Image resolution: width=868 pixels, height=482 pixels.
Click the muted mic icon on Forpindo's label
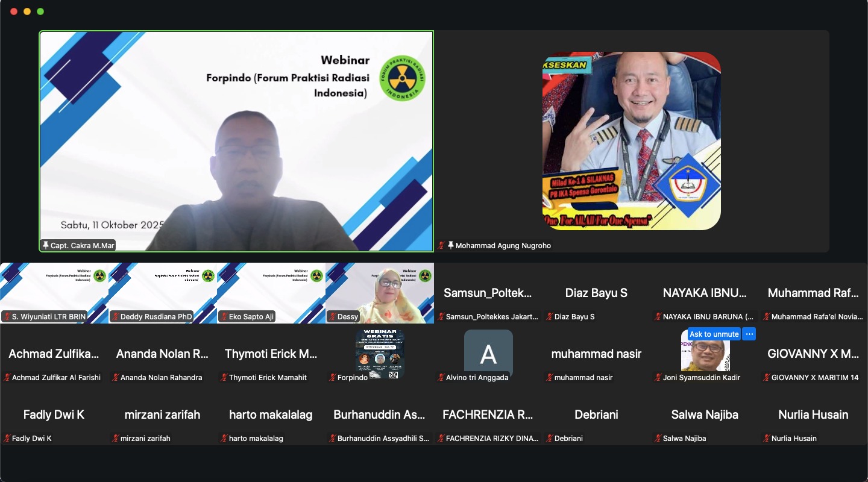333,377
